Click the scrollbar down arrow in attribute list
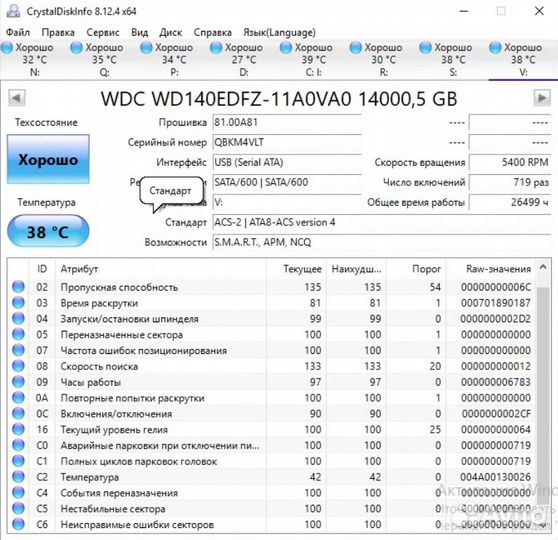The image size is (558, 540). [543, 525]
